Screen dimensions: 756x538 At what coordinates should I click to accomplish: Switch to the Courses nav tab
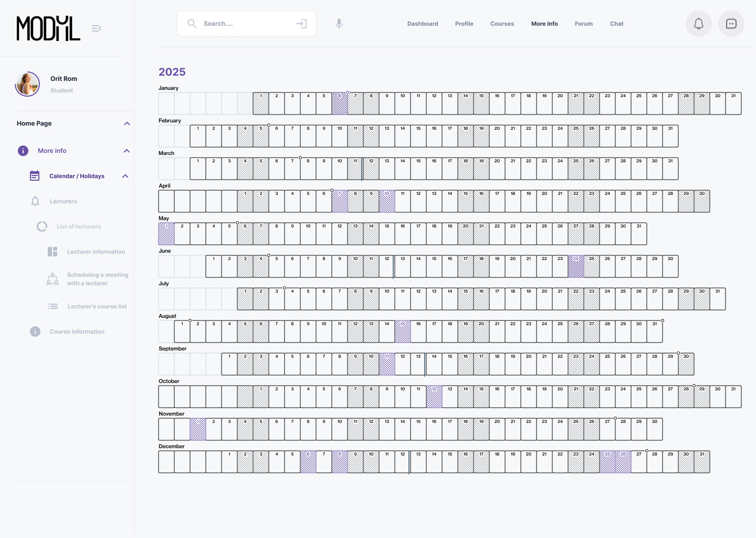pos(502,24)
